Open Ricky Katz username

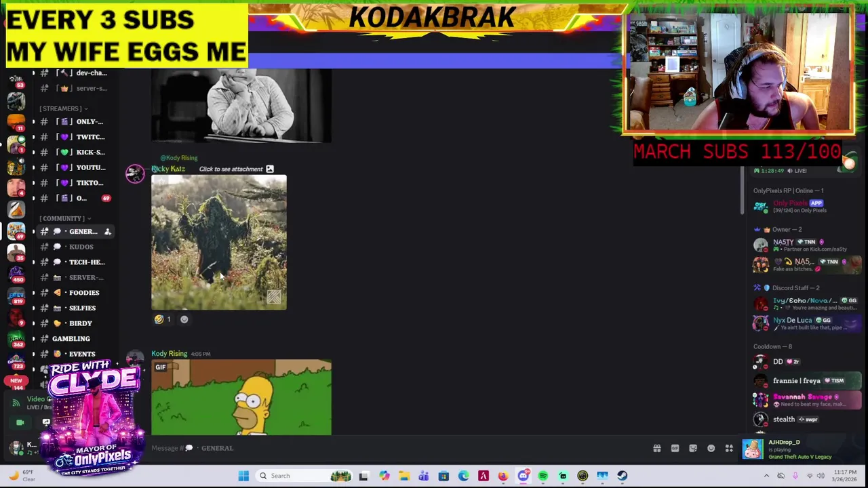coord(168,169)
